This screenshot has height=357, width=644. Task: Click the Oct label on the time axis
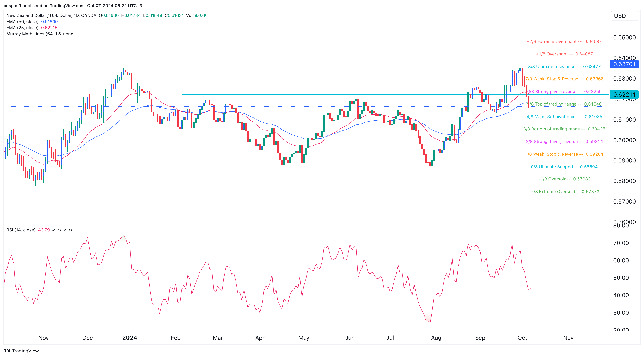522,338
